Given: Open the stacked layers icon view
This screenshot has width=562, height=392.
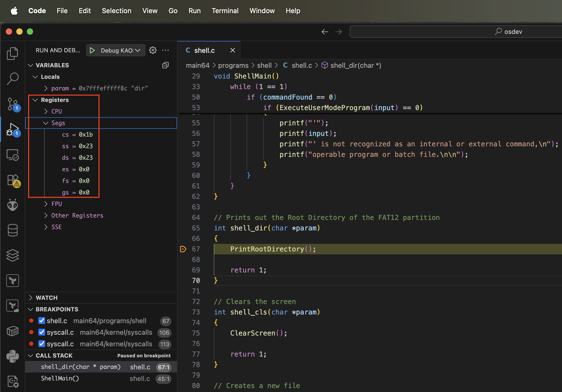Looking at the screenshot, I should [13, 255].
